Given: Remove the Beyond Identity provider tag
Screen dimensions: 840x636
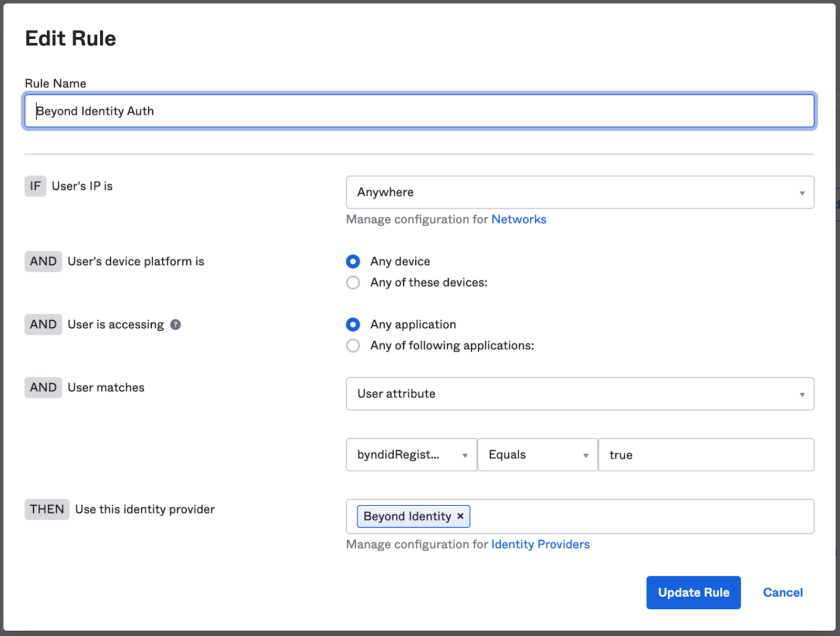Looking at the screenshot, I should [460, 516].
